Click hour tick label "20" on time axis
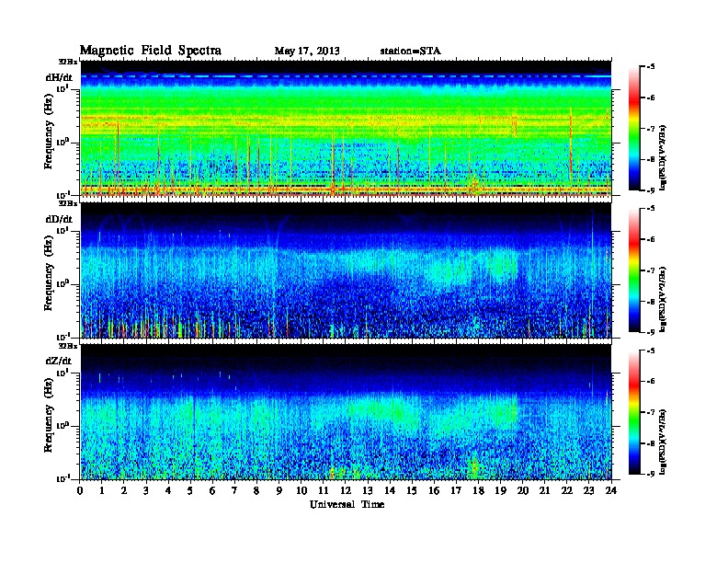 [x=523, y=490]
